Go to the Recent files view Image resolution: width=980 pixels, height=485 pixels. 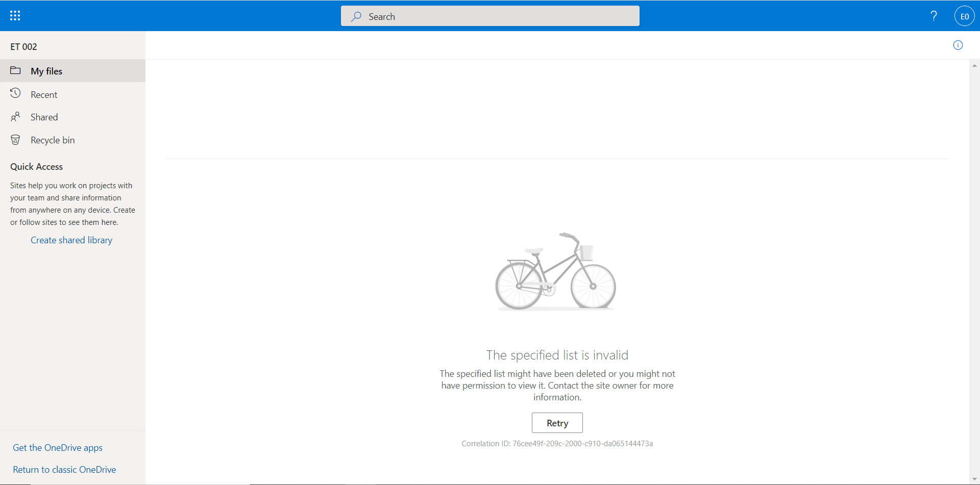click(x=44, y=95)
